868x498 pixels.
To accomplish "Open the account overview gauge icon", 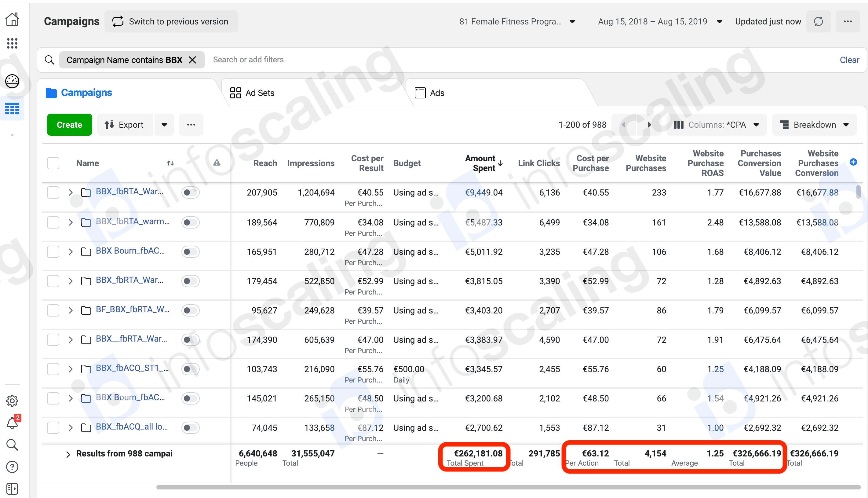I will (x=12, y=81).
